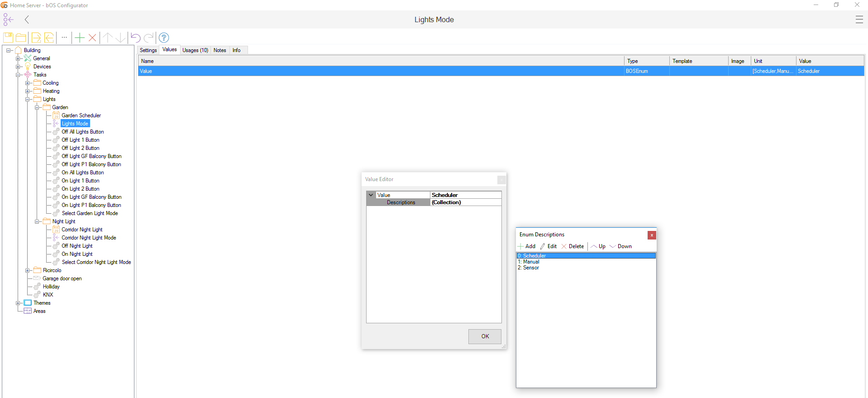Screen dimensions: 868x398
Task: Switch to the Settings tab
Action: [148, 50]
